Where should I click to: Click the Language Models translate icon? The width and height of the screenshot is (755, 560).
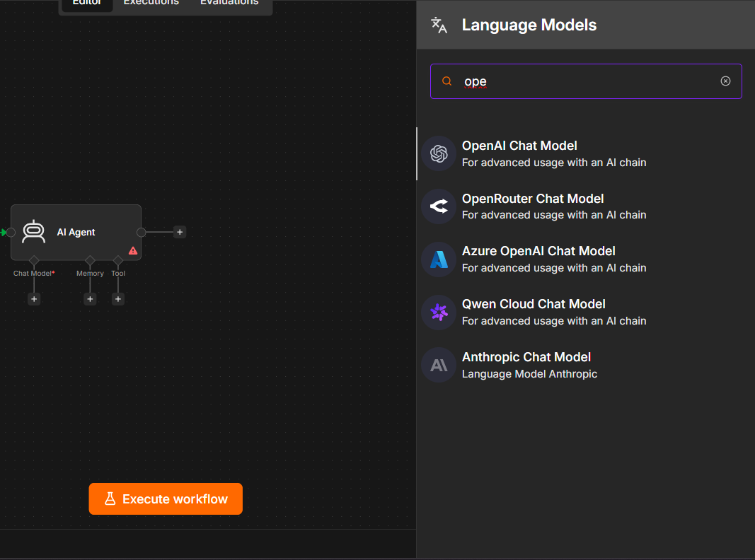pos(439,25)
